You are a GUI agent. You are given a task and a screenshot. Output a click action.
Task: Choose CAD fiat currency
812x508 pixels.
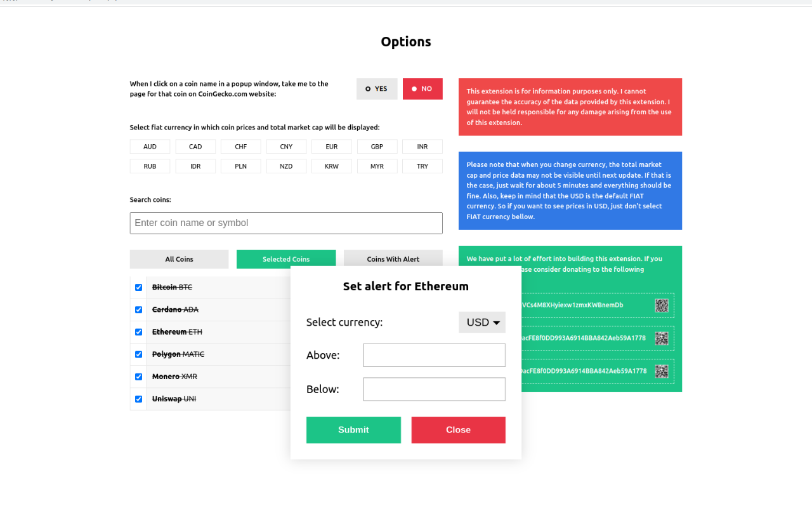click(x=195, y=147)
